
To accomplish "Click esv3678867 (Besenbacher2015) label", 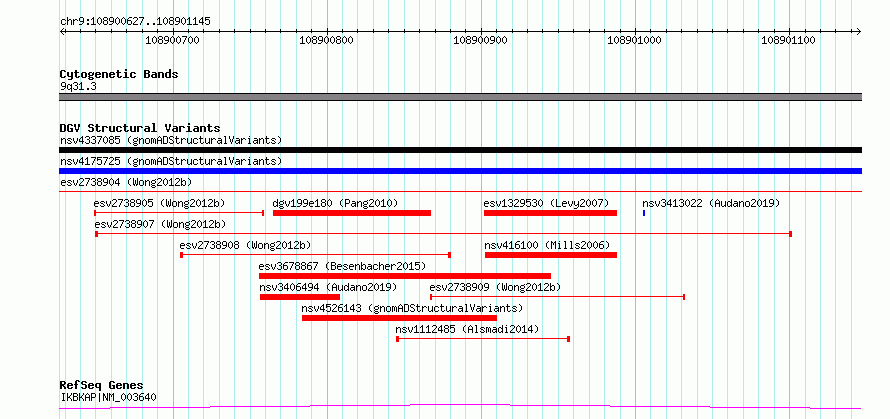I will [342, 266].
